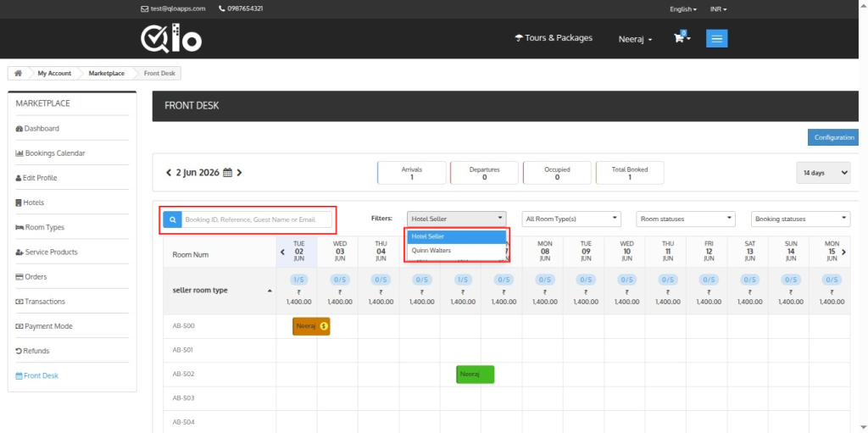Click the search magnifier button
The image size is (868, 433).
coord(173,219)
